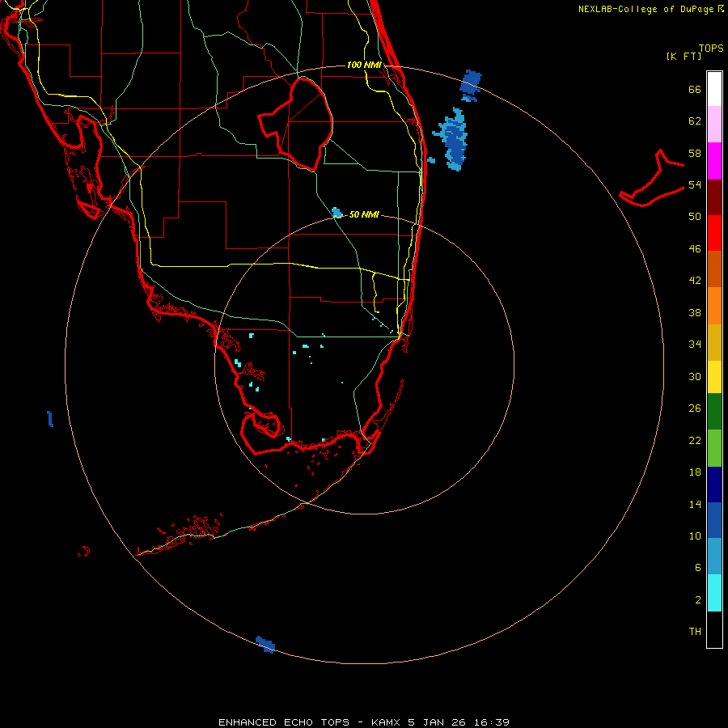The height and width of the screenshot is (728, 728).
Task: Click the legend value 6
Action: point(698,567)
